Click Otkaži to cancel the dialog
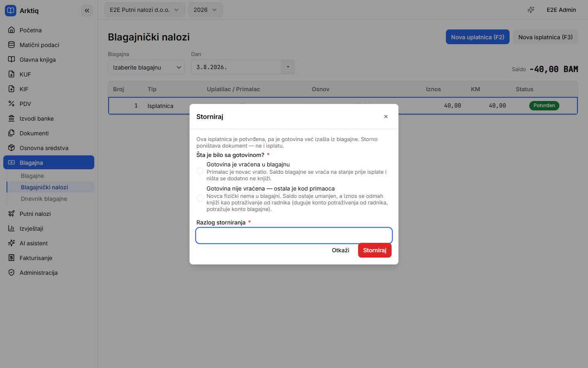 pyautogui.click(x=341, y=250)
